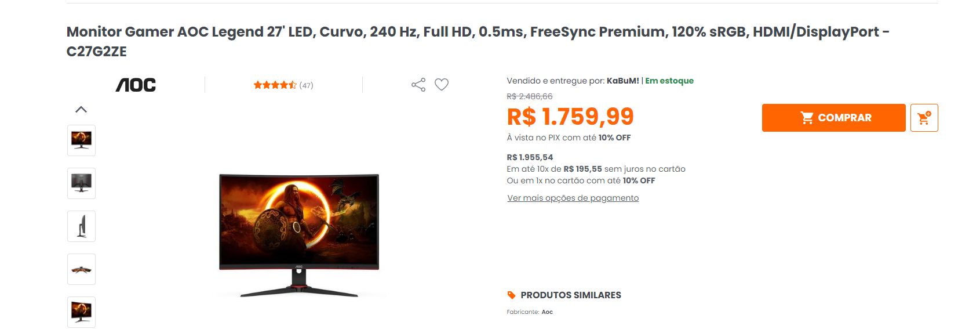Click the KaBuM! seller name
Image resolution: width=980 pixels, height=329 pixels.
click(623, 81)
